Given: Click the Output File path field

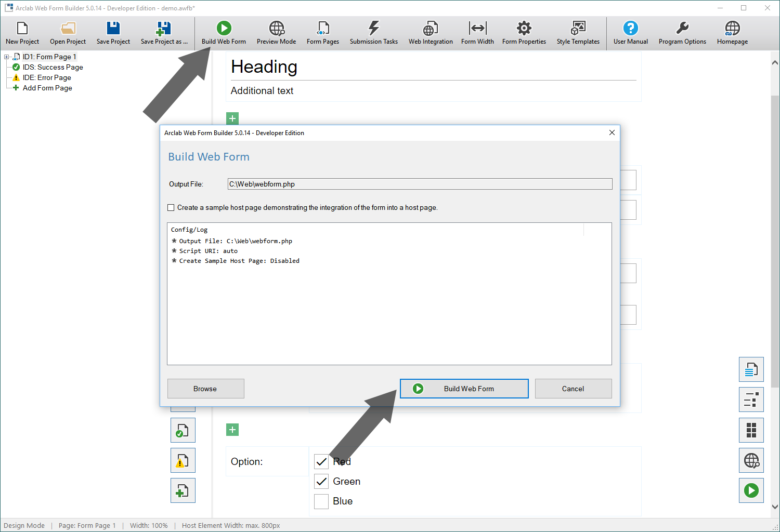Looking at the screenshot, I should tap(419, 184).
